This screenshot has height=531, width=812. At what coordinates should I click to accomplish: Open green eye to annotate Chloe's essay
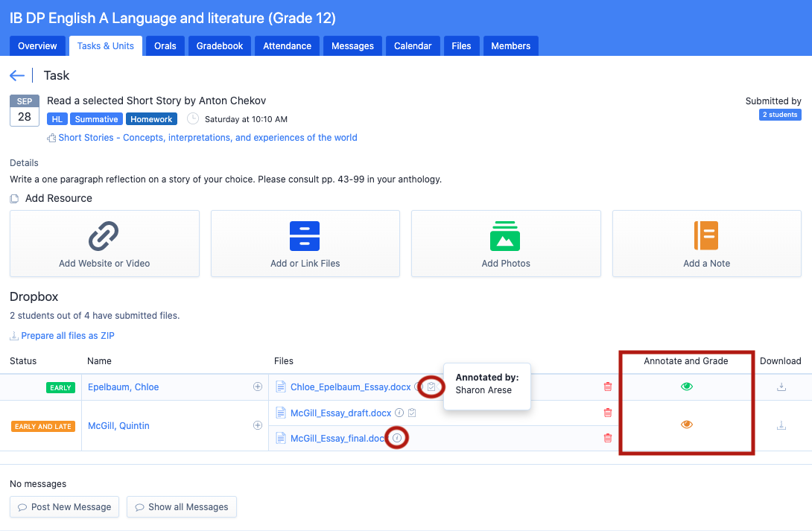[x=687, y=387]
